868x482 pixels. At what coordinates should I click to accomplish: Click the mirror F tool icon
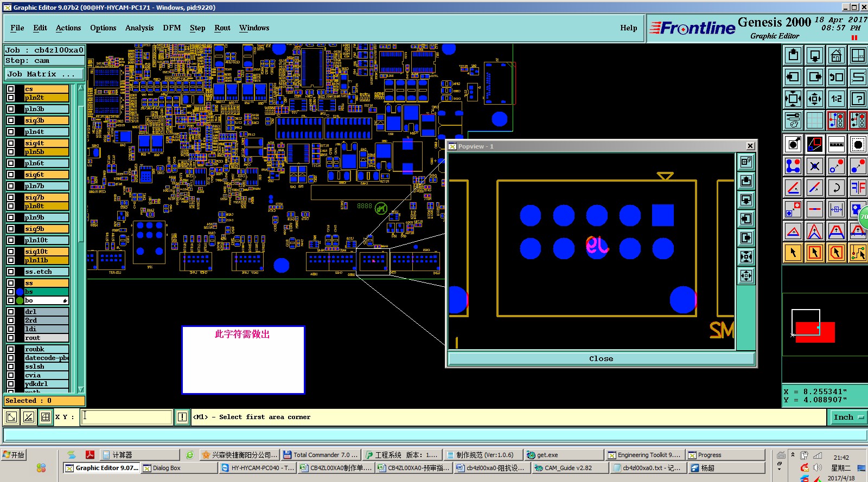coord(858,188)
